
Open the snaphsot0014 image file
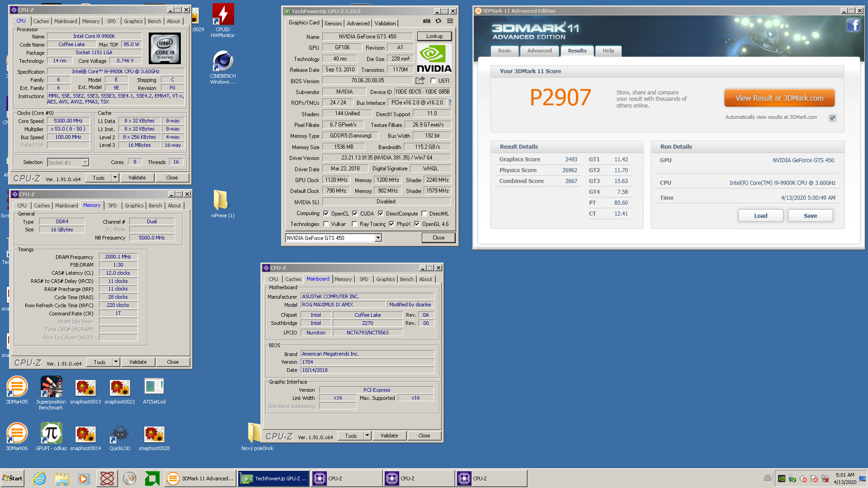[85, 438]
